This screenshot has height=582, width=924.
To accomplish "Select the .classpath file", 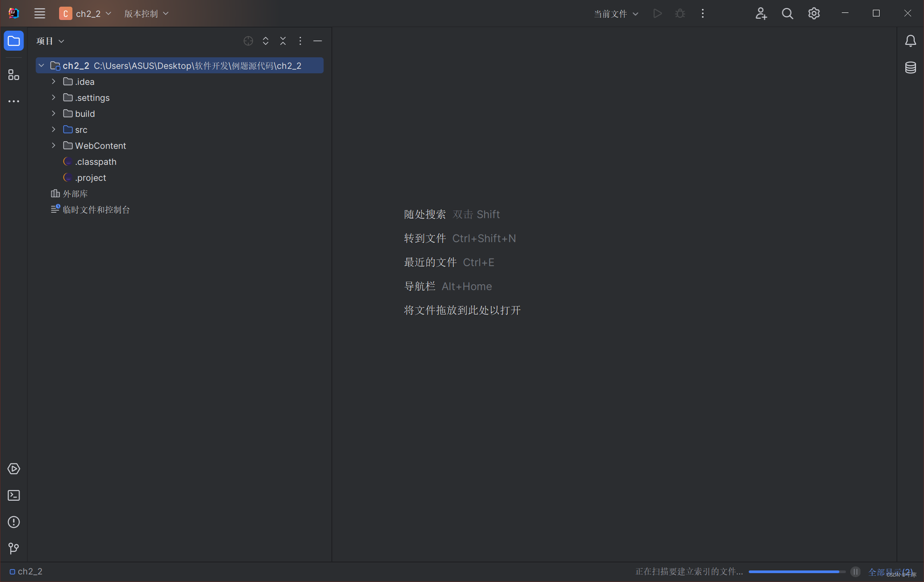I will click(x=96, y=162).
